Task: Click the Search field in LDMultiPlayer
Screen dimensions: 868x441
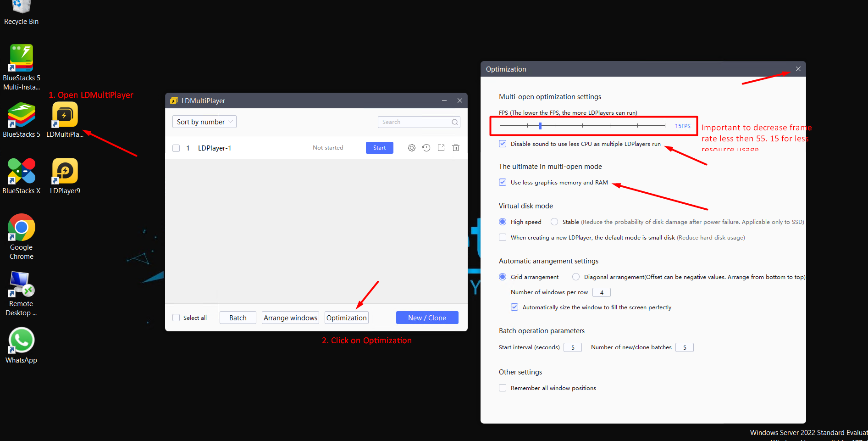Action: point(419,122)
